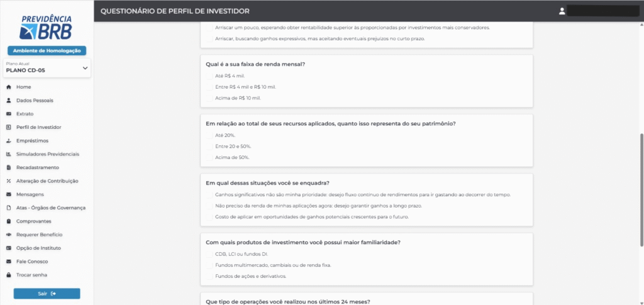This screenshot has height=305, width=644.
Task: Click the Dados Pessoais person icon
Action: click(x=8, y=100)
